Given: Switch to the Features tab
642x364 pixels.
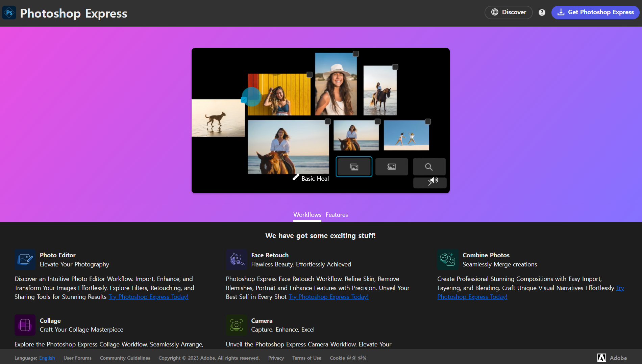Looking at the screenshot, I should pos(337,215).
